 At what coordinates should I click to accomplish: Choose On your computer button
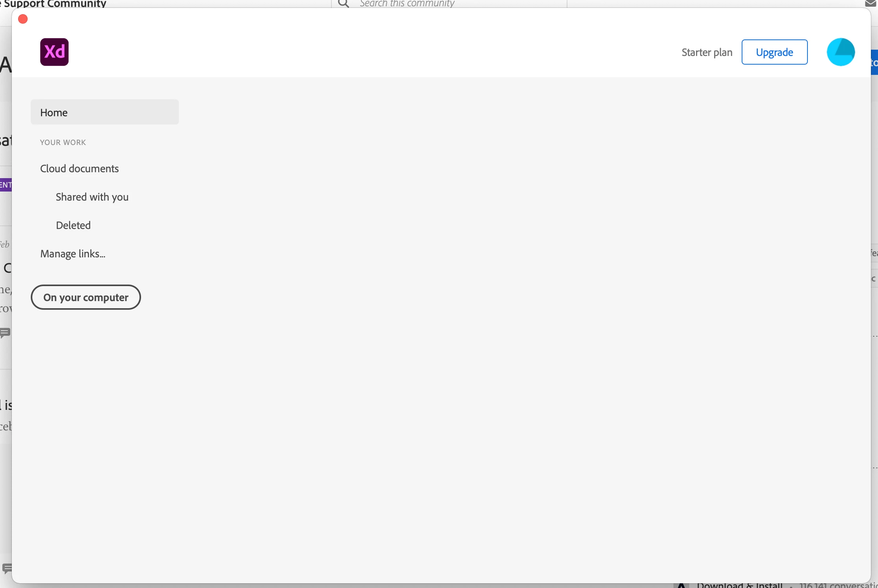[x=86, y=297]
